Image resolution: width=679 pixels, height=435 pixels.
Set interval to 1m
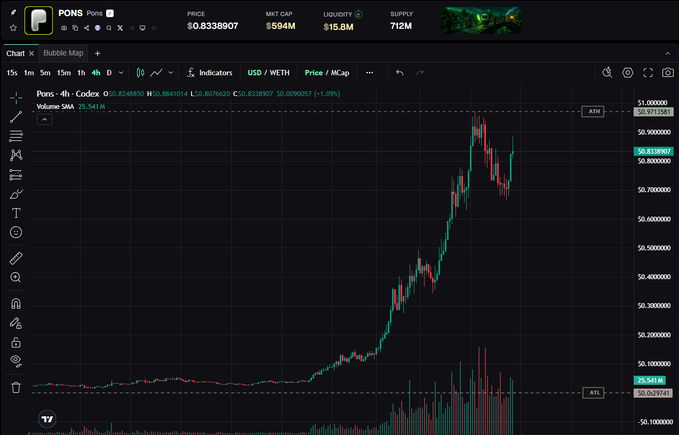point(29,73)
